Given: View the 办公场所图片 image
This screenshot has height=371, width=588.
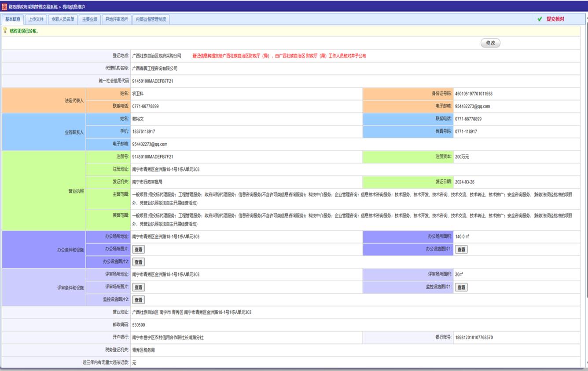Looking at the screenshot, I should click(138, 249).
